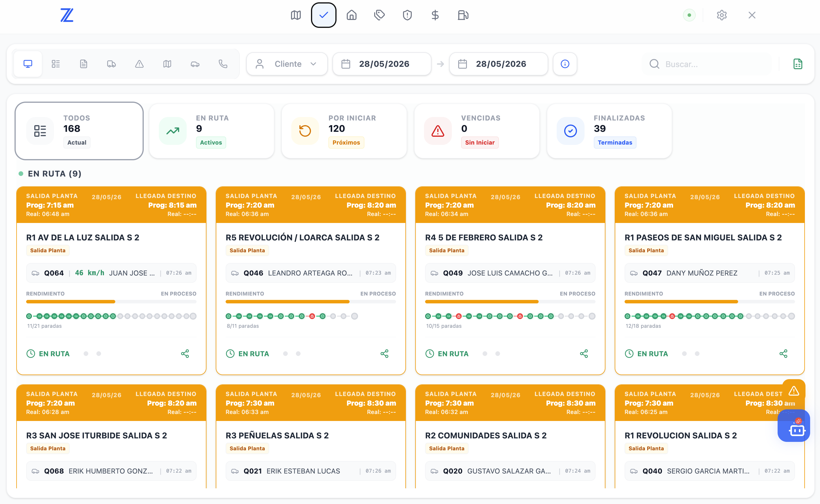Open the map view in top navigation

click(296, 15)
